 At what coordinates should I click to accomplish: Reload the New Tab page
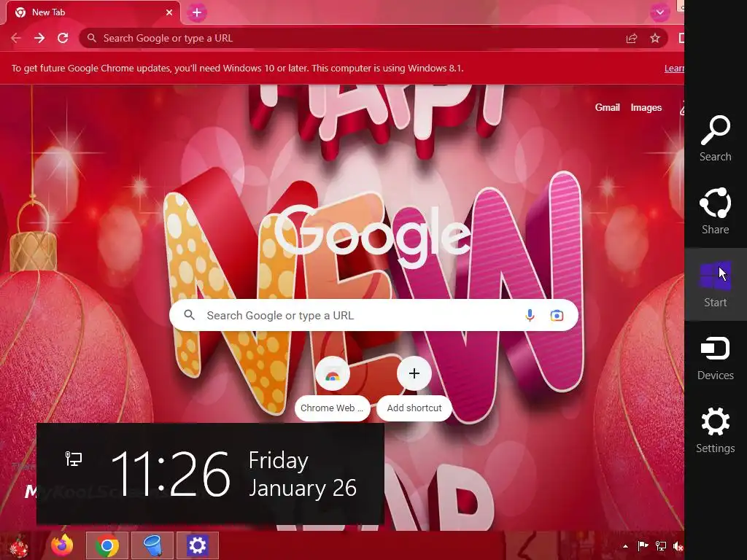click(63, 38)
